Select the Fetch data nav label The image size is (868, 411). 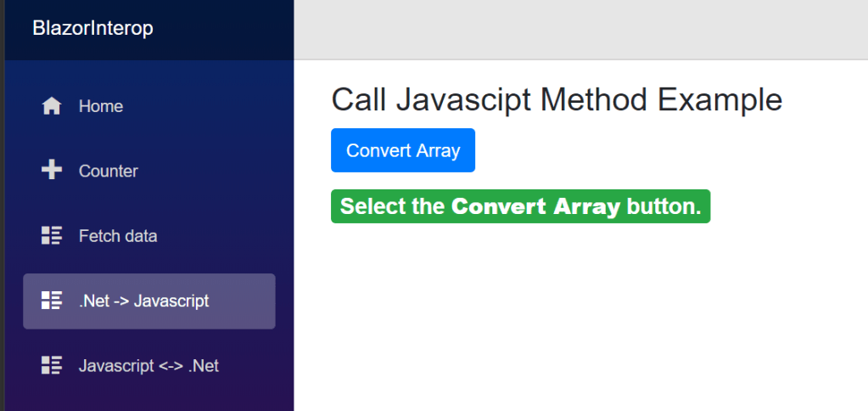click(x=118, y=236)
